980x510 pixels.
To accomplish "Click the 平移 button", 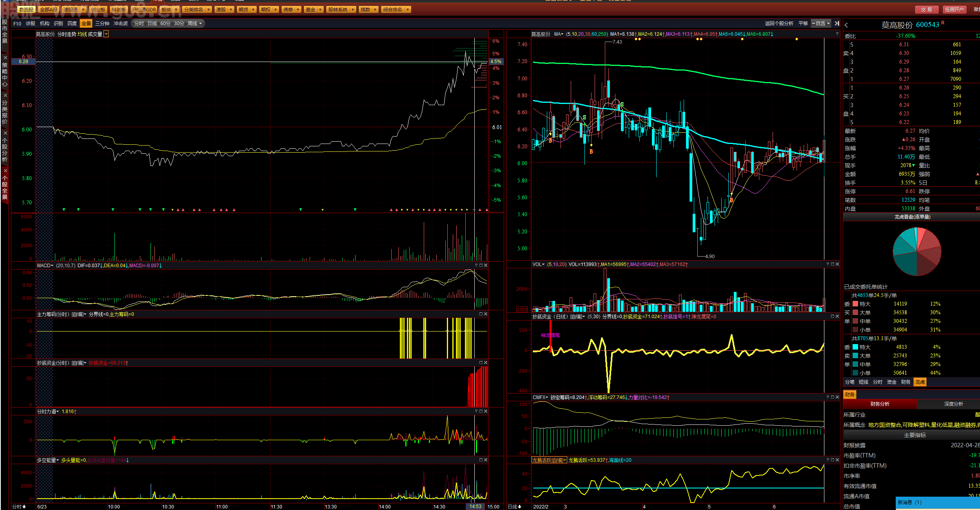I will 803,24.
